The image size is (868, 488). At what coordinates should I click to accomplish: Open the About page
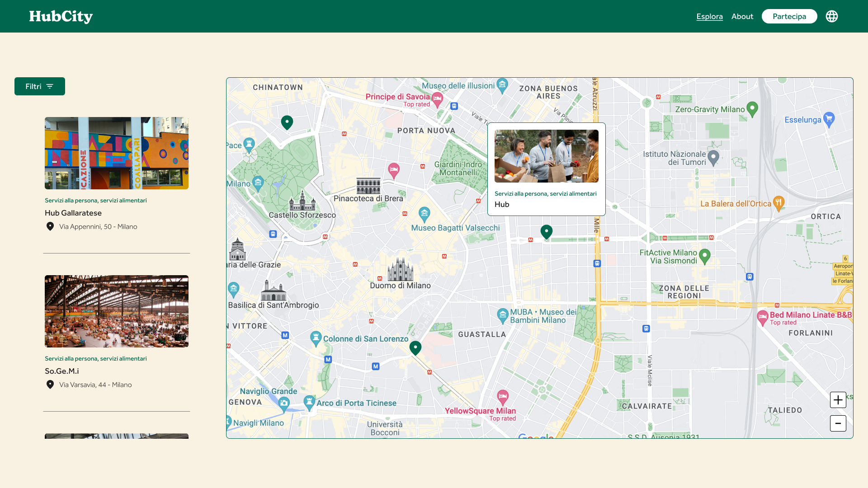(742, 16)
